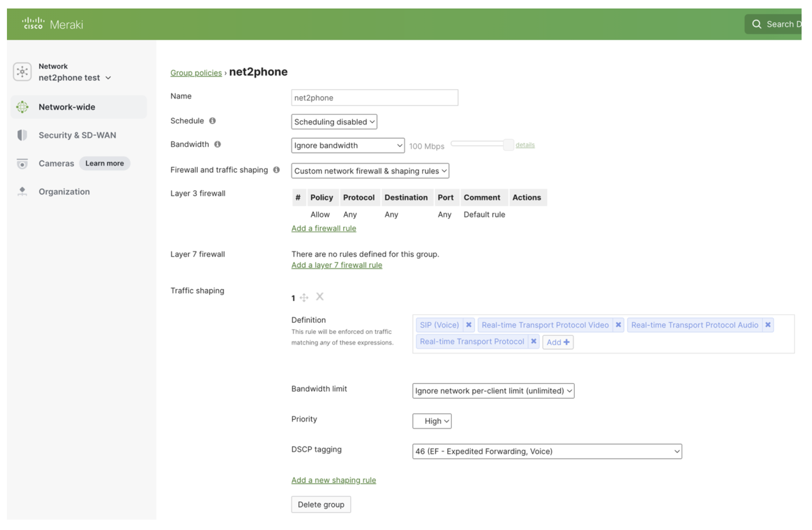This screenshot has width=812, height=530.
Task: Open the DSCP tagging dropdown
Action: (x=547, y=451)
